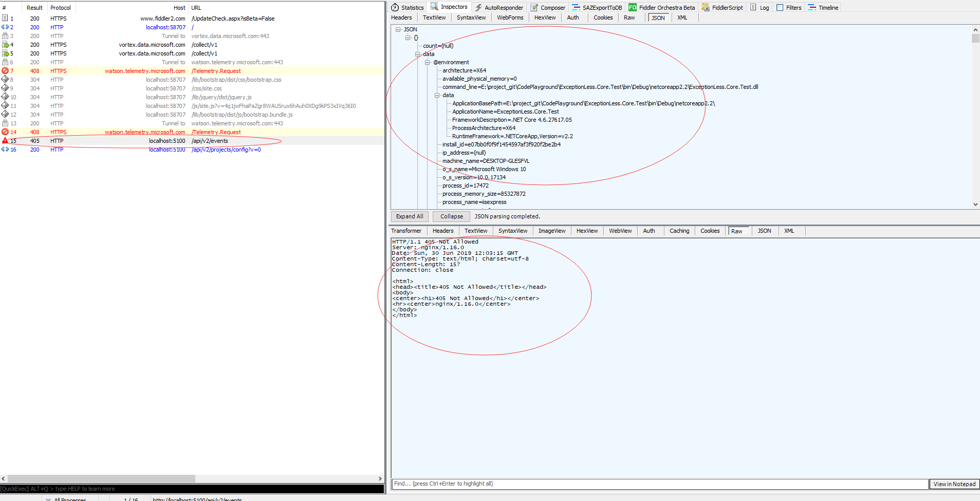Sort sessions by Protocol column header

[61, 8]
